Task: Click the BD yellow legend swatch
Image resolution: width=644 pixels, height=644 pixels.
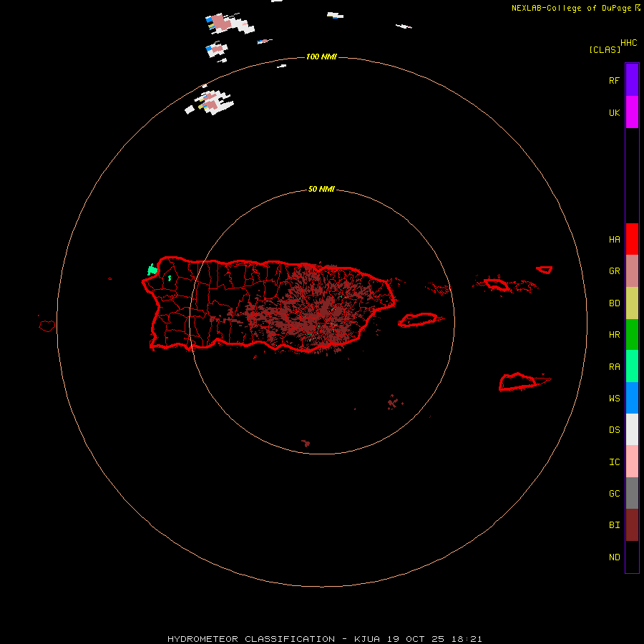Action: pos(632,303)
